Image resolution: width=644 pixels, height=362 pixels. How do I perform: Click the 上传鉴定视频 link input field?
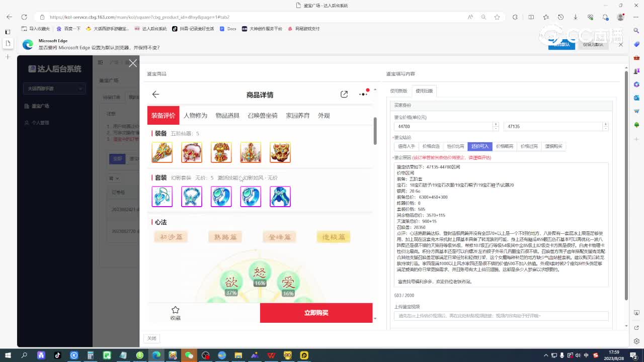[501, 316]
